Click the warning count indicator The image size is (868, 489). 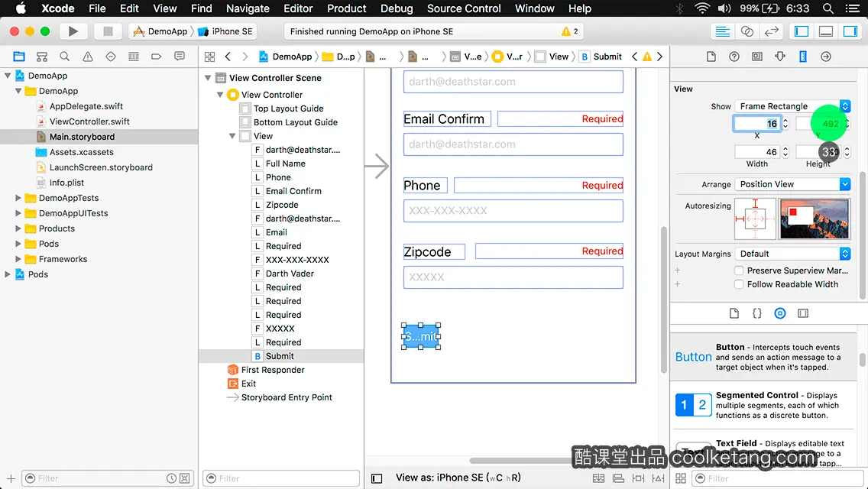(x=570, y=31)
